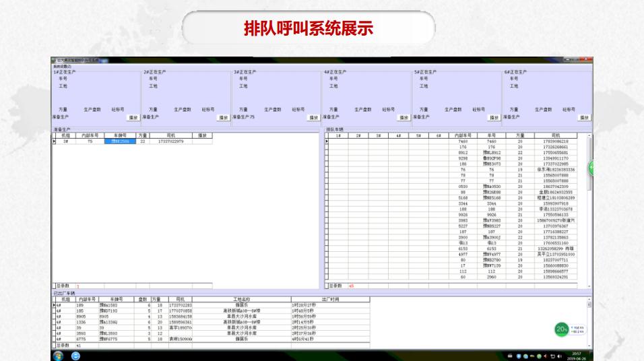The height and width of the screenshot is (361, 644).
Task: Click 播放 column header in 准备生产 table
Action: pyautogui.click(x=202, y=135)
